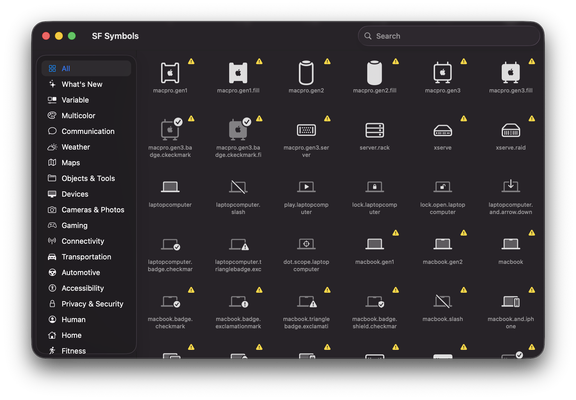Image resolution: width=576 pixels, height=400 pixels.
Task: Select laptopcomputer triangle badge exclamation symbol
Action: 239,245
